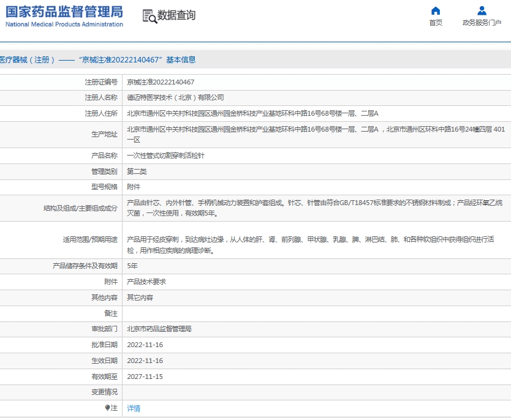511x420 pixels.
Task: Click the page title 医疗器械（注册）基本信息
Action: tap(97, 60)
